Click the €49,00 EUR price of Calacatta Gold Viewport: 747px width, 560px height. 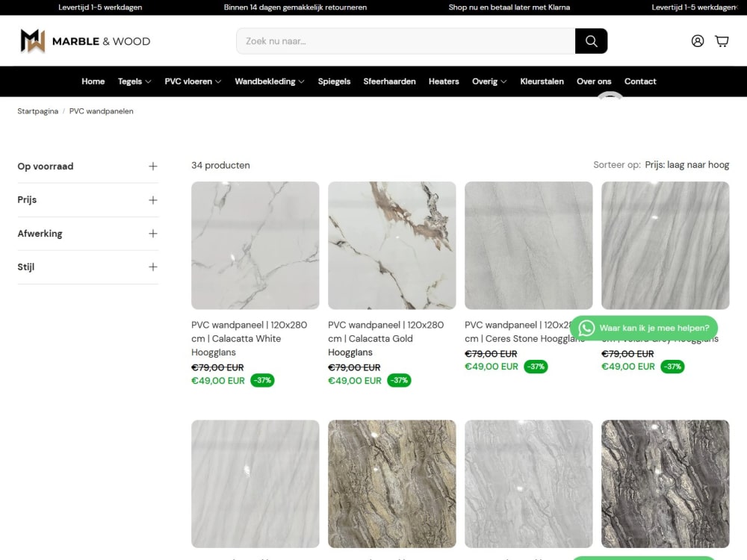355,381
